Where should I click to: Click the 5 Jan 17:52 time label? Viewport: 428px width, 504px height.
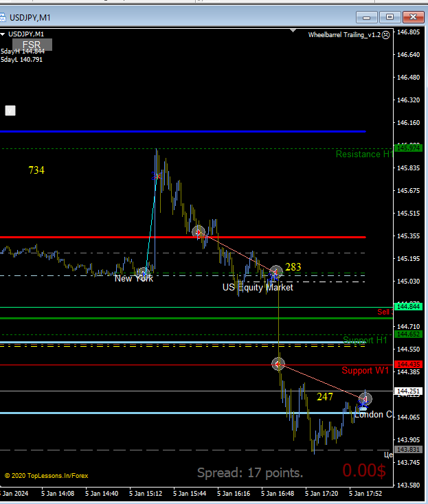pos(365,494)
